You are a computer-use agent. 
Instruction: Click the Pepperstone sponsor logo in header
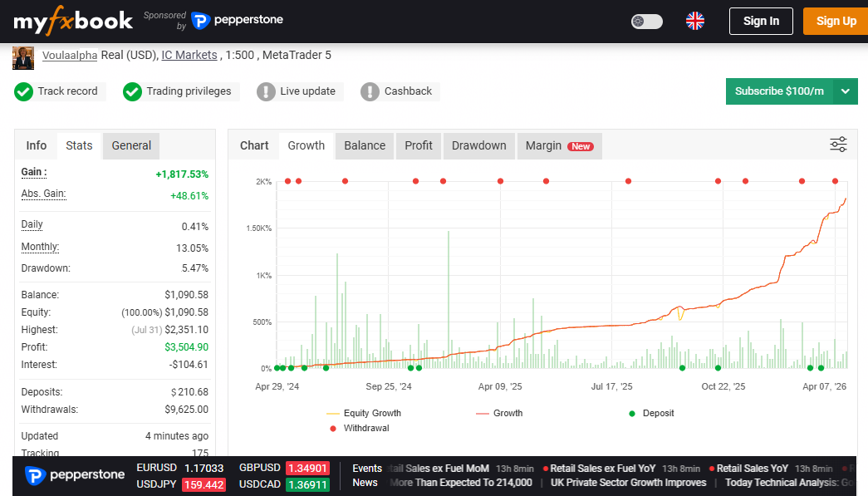237,21
